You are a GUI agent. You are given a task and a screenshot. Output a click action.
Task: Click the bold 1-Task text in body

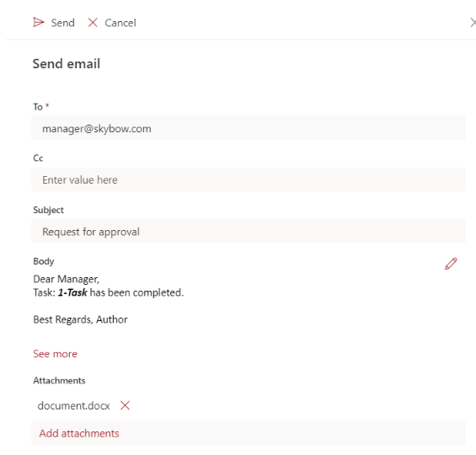coord(72,292)
